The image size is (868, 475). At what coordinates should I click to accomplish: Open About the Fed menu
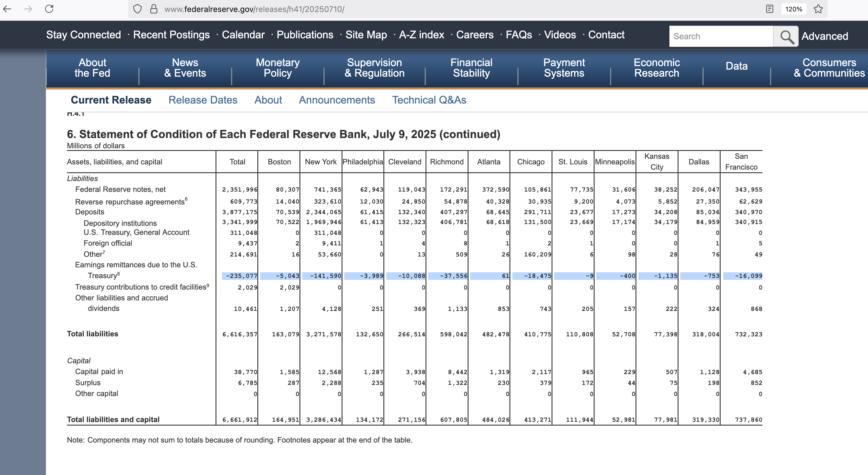pos(92,68)
